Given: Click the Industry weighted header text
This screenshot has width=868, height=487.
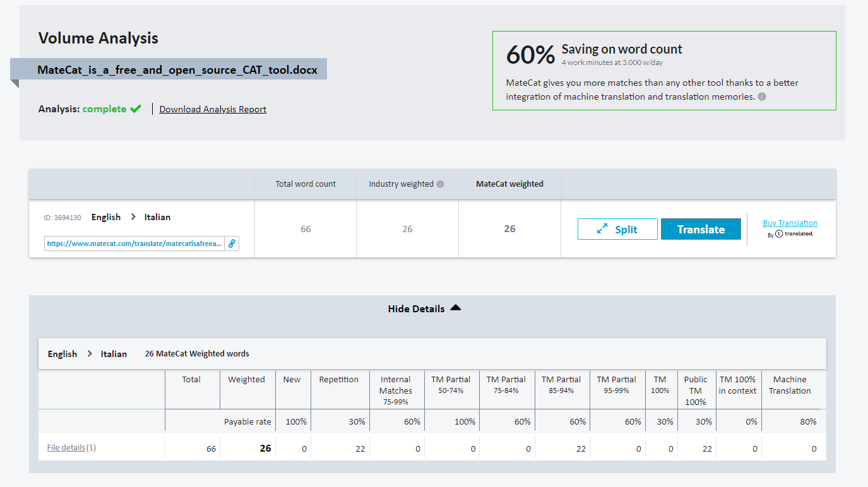Looking at the screenshot, I should click(401, 184).
